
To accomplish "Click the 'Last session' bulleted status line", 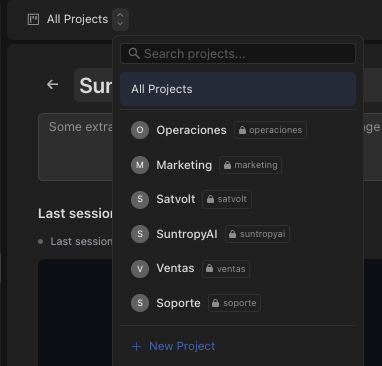I will click(75, 241).
